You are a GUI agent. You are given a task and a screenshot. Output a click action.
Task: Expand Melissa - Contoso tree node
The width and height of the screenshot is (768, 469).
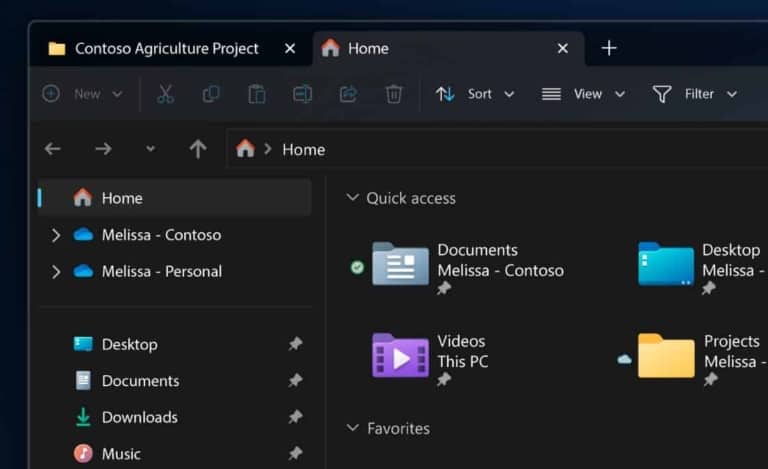pos(56,235)
